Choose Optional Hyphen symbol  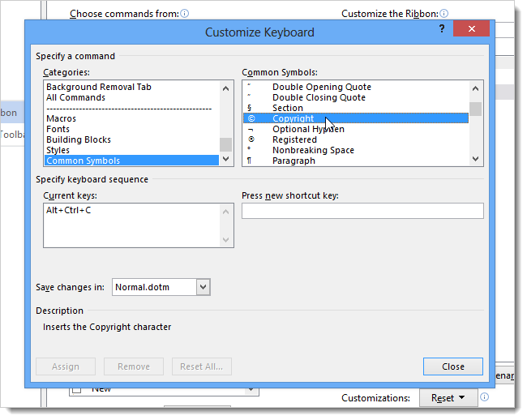tap(356, 129)
